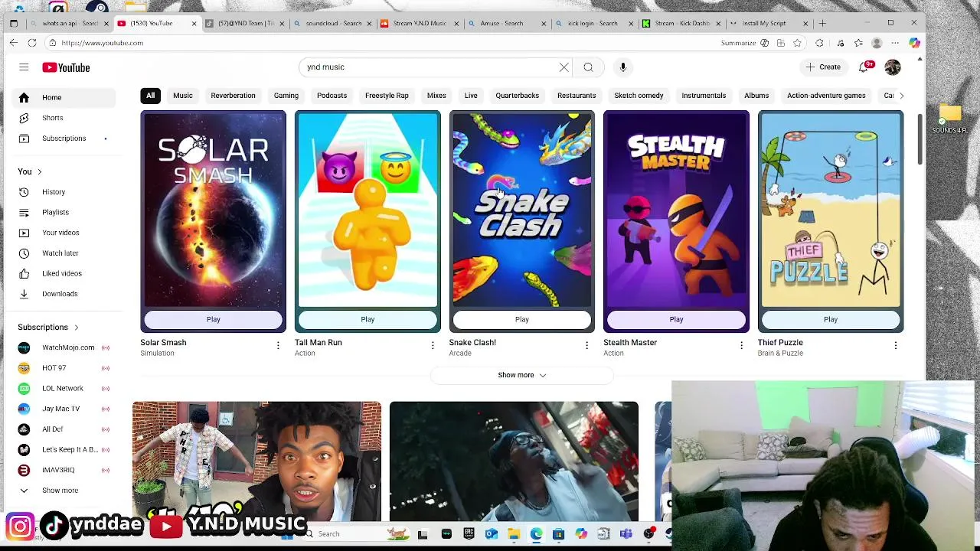This screenshot has width=980, height=551.
Task: Select the Music filter chip
Action: [x=182, y=96]
